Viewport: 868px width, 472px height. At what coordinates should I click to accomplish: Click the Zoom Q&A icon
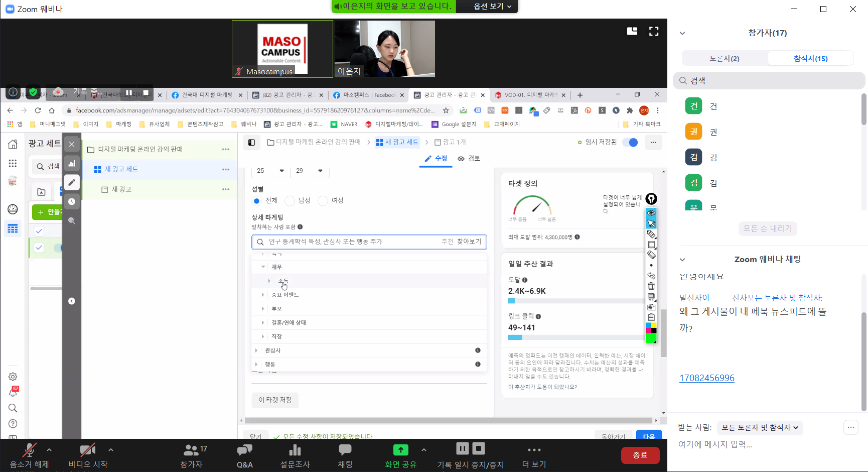click(x=244, y=450)
